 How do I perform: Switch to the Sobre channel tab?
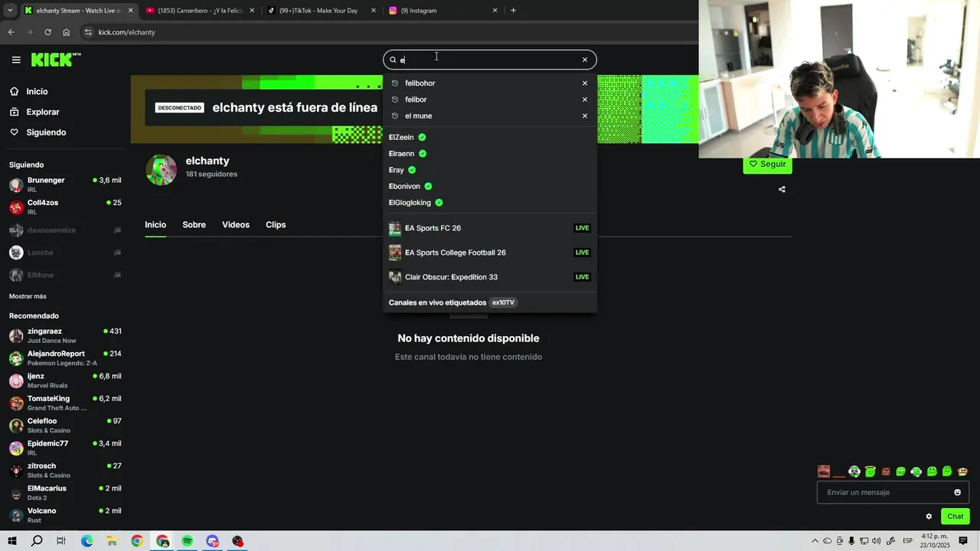coord(194,225)
